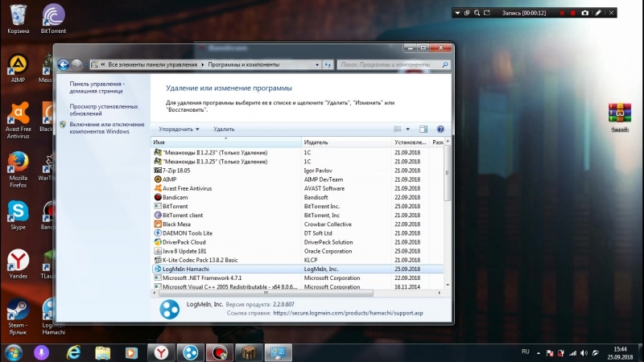
Task: Sort by the Имя column header
Action: click(226, 142)
